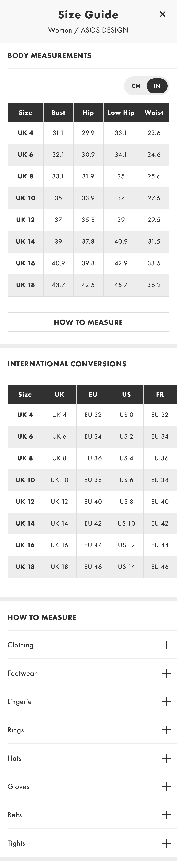Expand the Lingerie section plus icon
This screenshot has height=868, width=177.
[x=166, y=701]
